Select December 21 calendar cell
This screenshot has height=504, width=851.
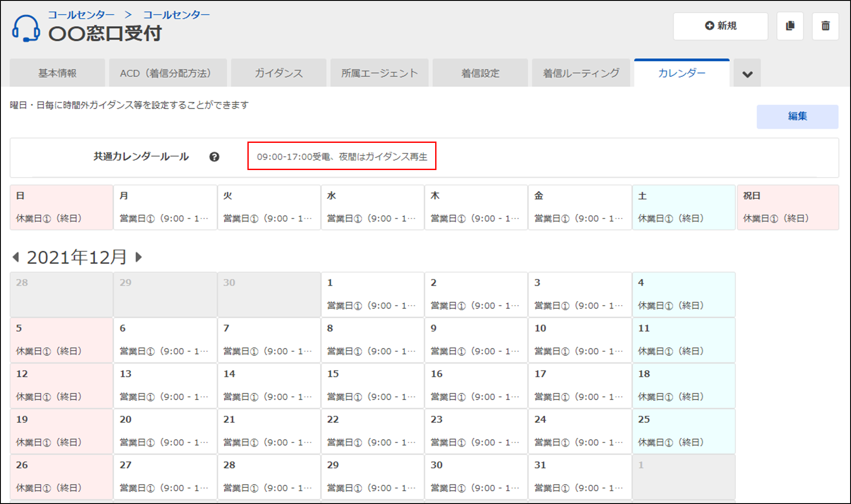click(x=269, y=431)
